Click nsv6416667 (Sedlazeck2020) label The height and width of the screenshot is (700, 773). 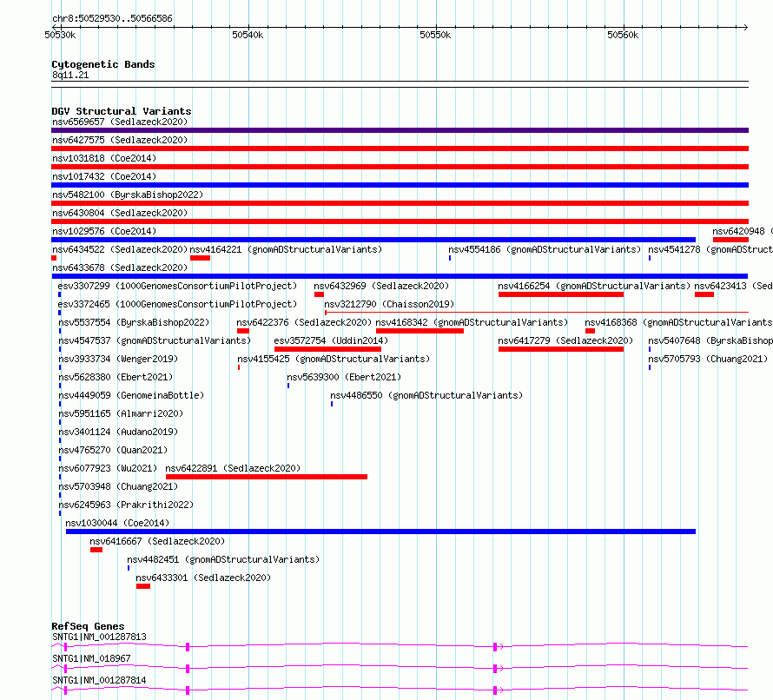[157, 541]
